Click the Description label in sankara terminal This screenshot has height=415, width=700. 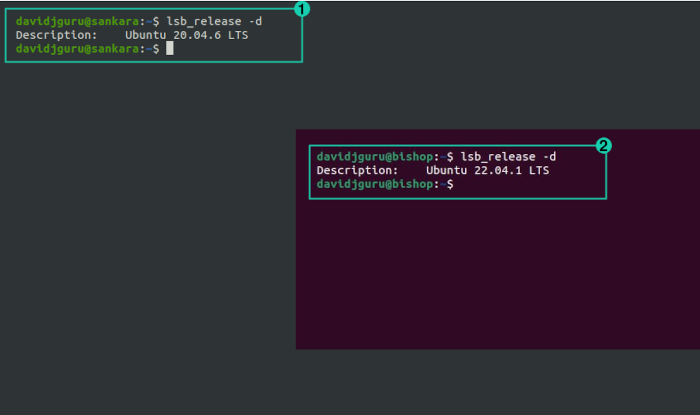click(x=56, y=35)
